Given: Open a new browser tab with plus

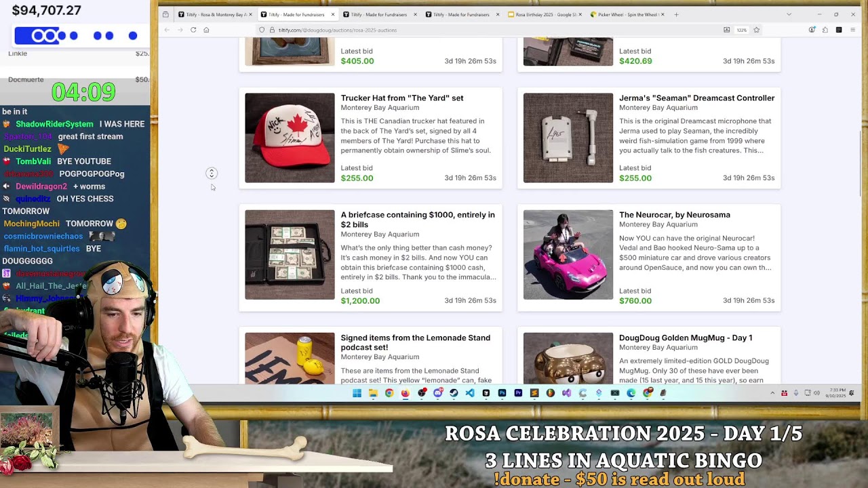Looking at the screenshot, I should pos(676,14).
